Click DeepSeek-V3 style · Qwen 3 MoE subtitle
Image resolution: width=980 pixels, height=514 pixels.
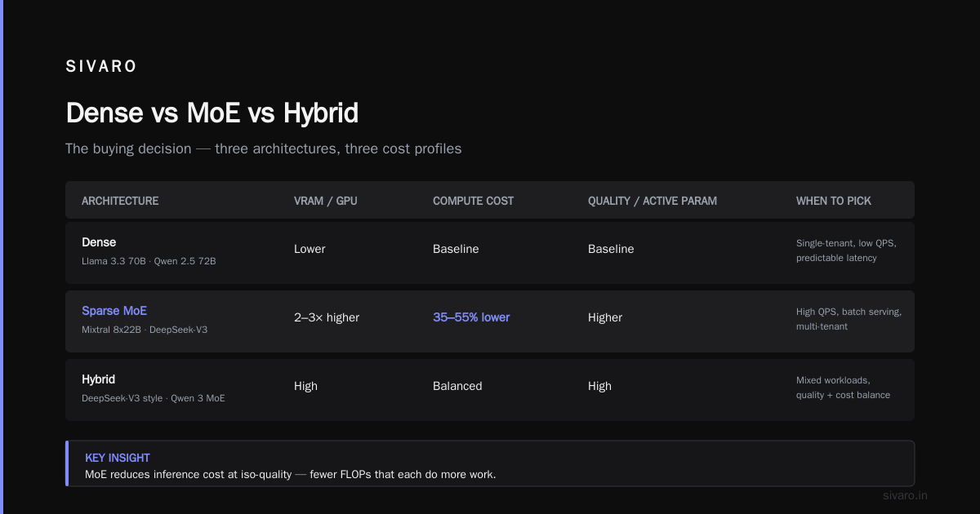tap(154, 398)
